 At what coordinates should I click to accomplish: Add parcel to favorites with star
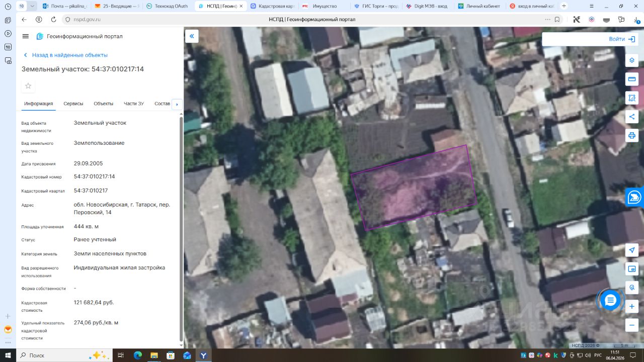pyautogui.click(x=28, y=86)
